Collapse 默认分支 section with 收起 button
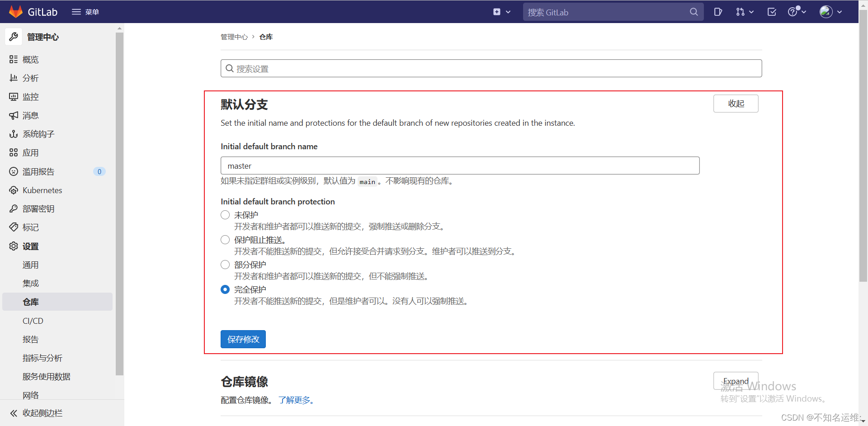This screenshot has width=868, height=426. (x=736, y=104)
